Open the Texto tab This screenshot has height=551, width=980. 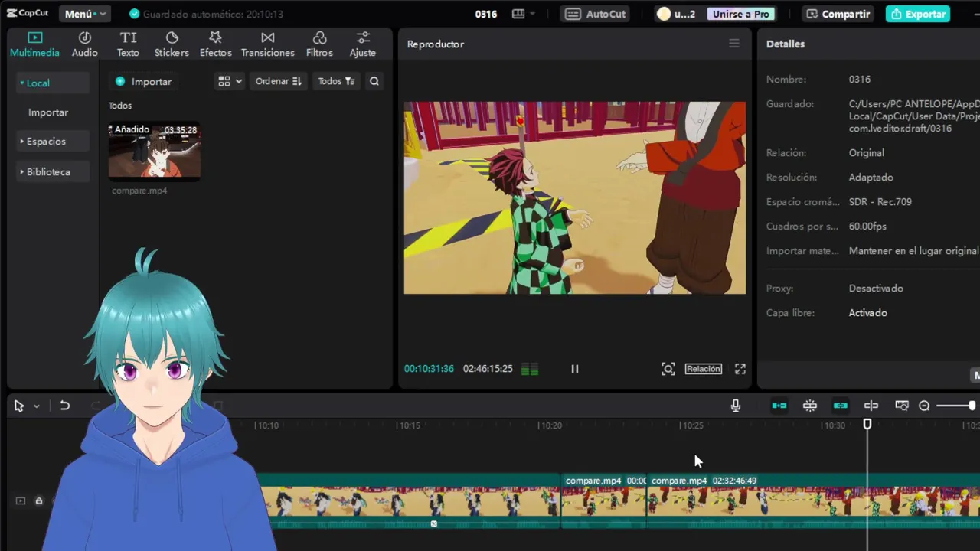[x=128, y=44]
